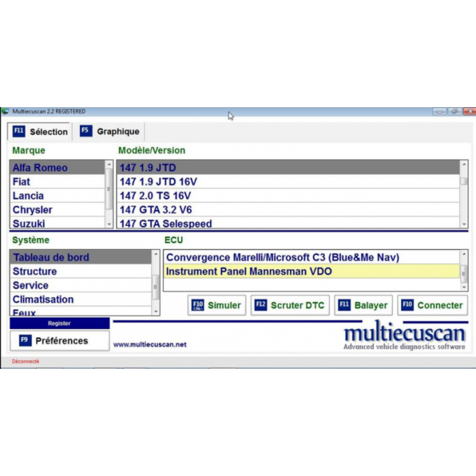Screen dimensions: 476x476
Task: Click Marque list scroll up arrow
Action: tap(109, 164)
